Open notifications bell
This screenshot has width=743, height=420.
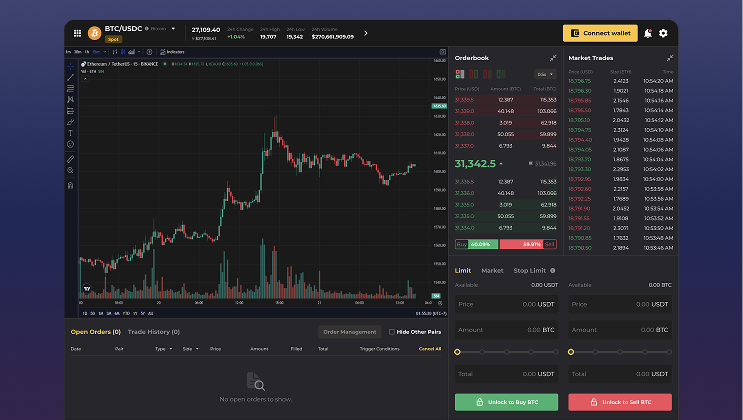648,33
